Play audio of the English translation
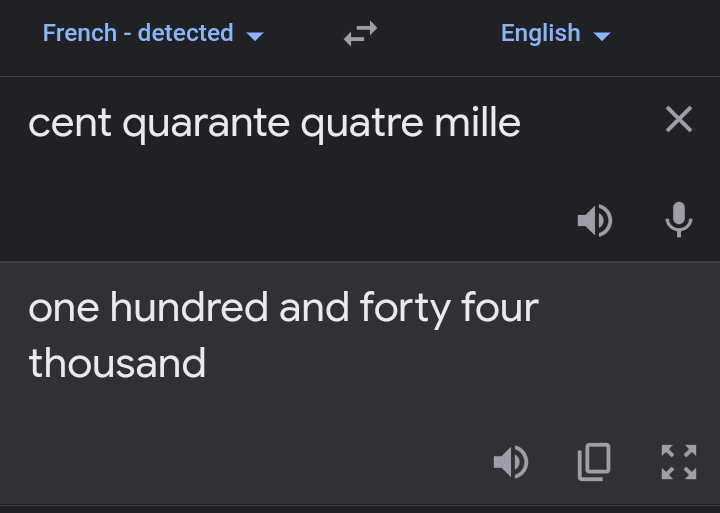The image size is (720, 513). (511, 462)
